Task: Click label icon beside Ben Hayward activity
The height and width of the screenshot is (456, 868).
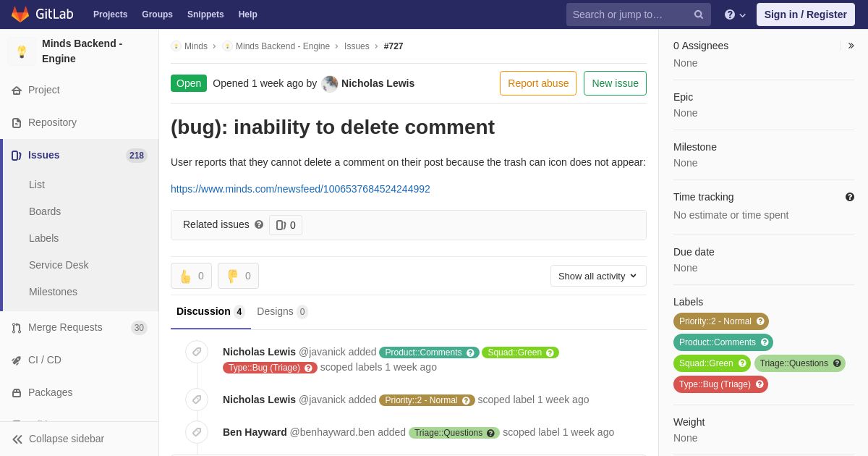Action: (197, 432)
